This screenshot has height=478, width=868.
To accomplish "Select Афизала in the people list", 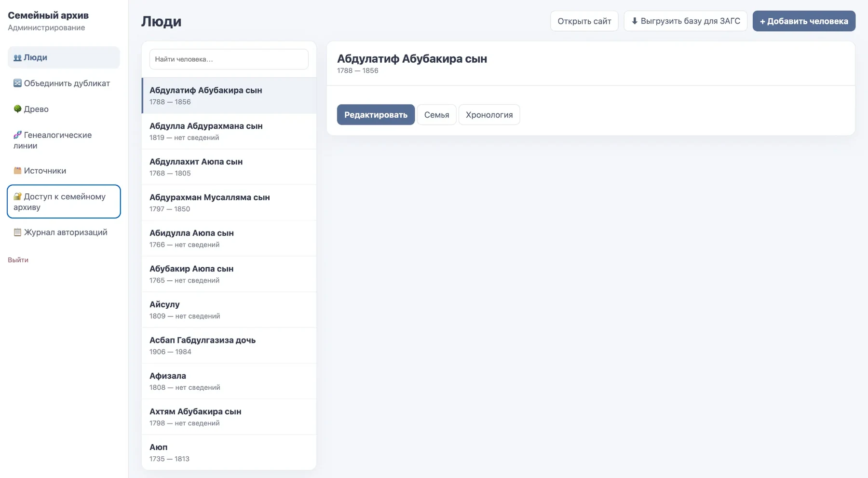I will point(229,381).
